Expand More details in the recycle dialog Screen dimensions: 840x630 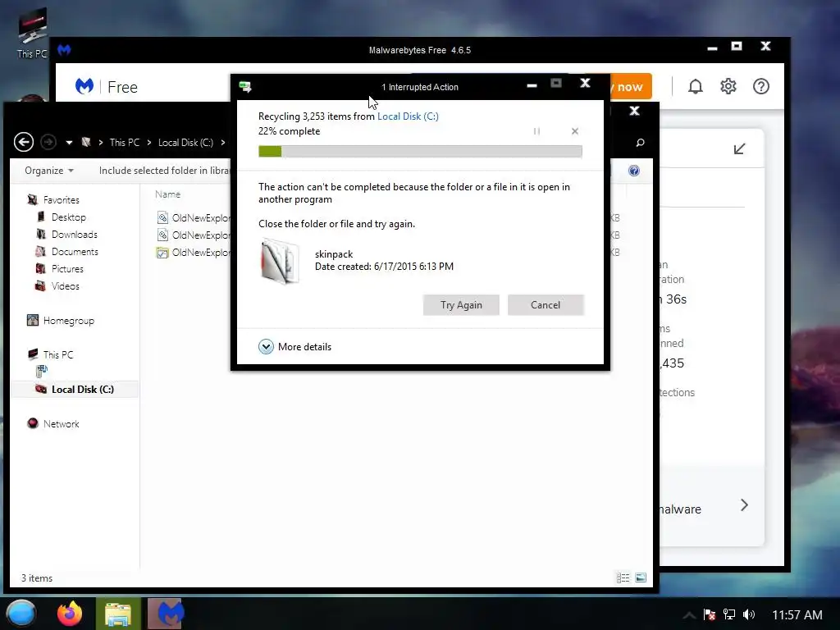point(294,347)
